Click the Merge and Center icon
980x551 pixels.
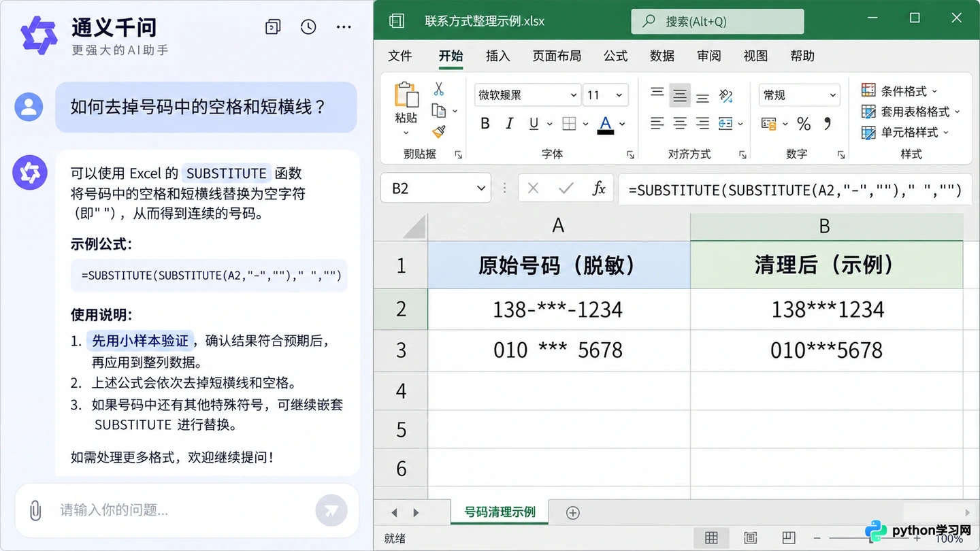click(725, 124)
